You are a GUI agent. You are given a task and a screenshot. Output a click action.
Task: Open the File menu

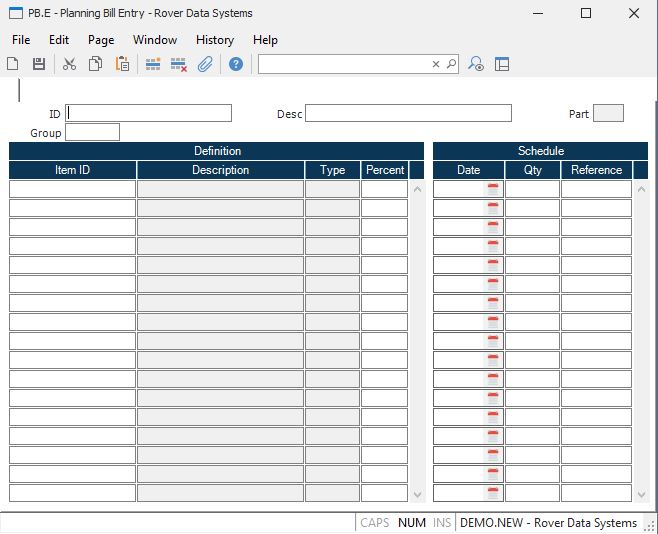tap(21, 40)
